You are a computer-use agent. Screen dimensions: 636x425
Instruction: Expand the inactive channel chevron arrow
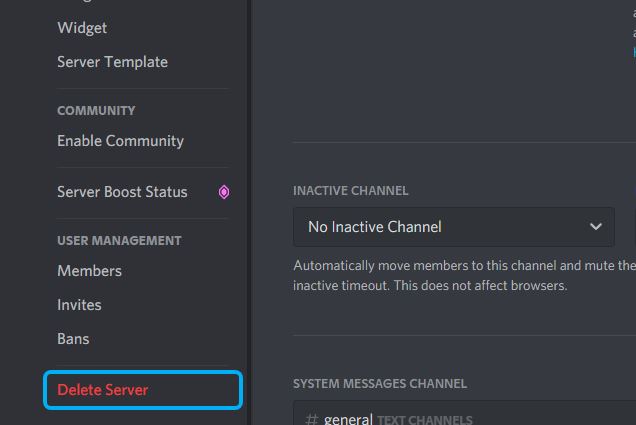tap(595, 227)
